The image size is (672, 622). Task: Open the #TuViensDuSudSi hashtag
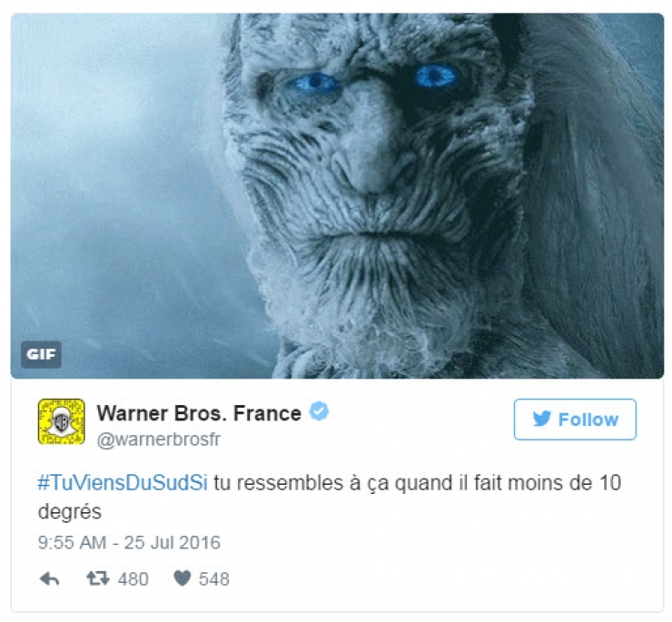click(x=123, y=483)
